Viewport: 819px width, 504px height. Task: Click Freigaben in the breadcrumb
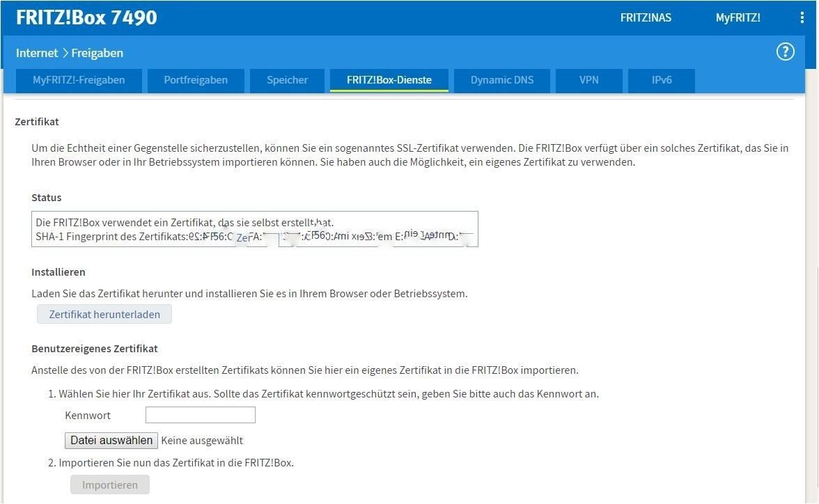point(97,54)
